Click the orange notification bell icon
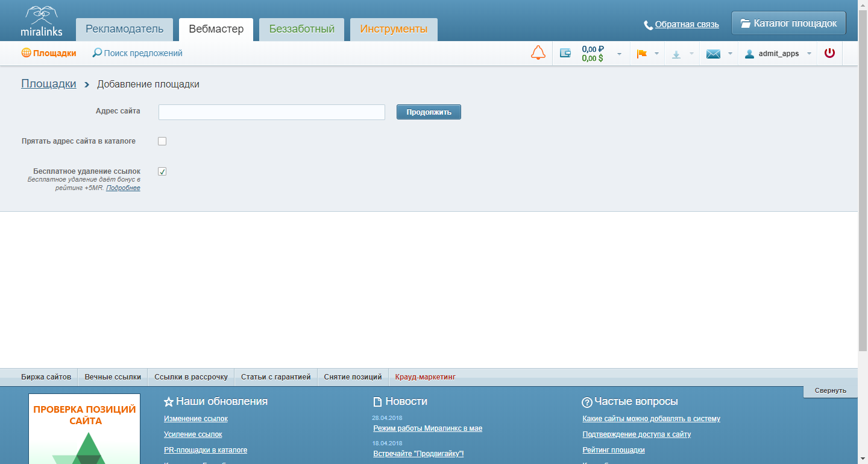This screenshot has width=868, height=464. tap(538, 53)
